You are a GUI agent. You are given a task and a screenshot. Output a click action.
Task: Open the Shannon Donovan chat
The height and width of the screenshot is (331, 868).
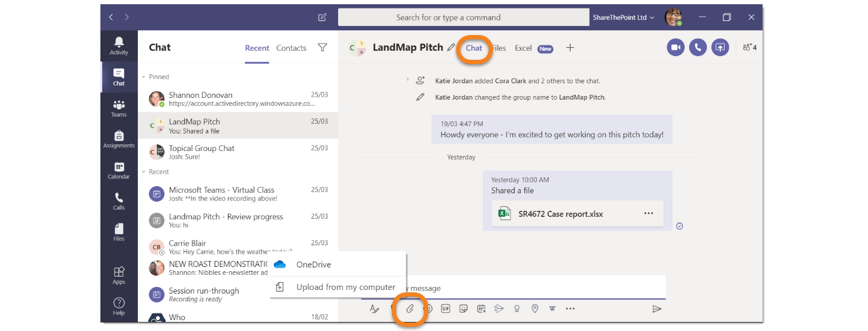pos(238,99)
